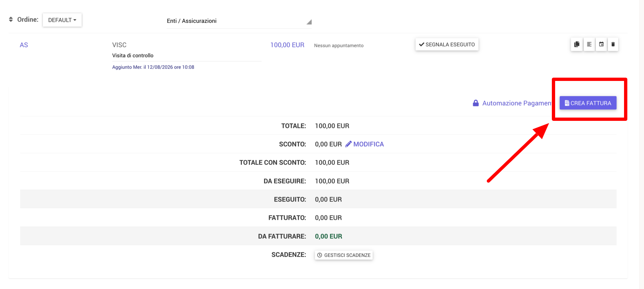Delete VISC row with the trash icon
Viewport: 644px width, 289px height.
tap(613, 44)
